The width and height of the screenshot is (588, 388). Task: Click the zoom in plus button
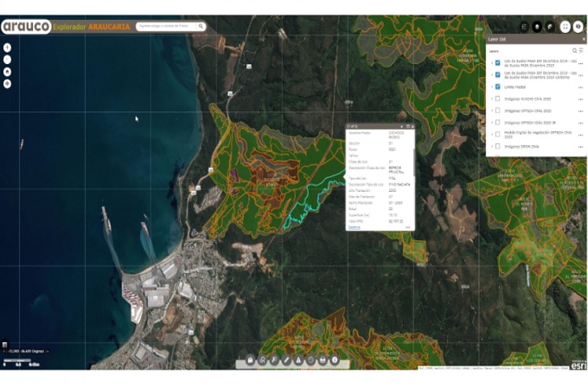(x=7, y=48)
